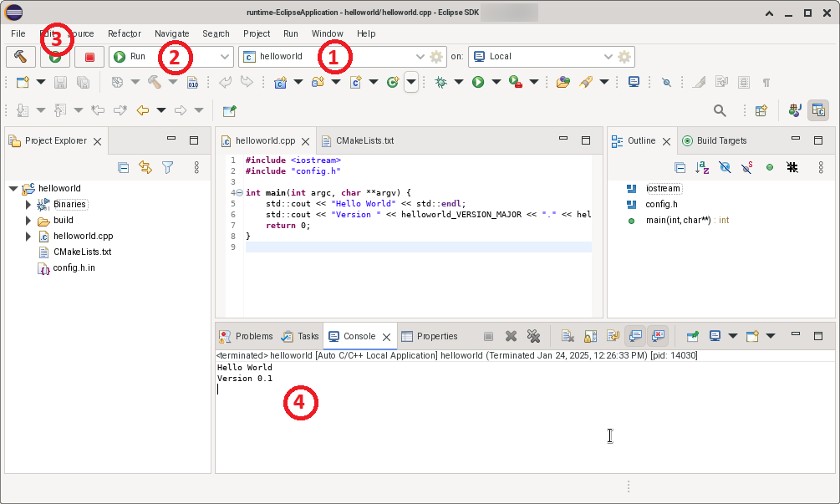Screen dimensions: 840x504
Task: Toggle Scroll Lock in Console toolbar
Action: coord(590,336)
